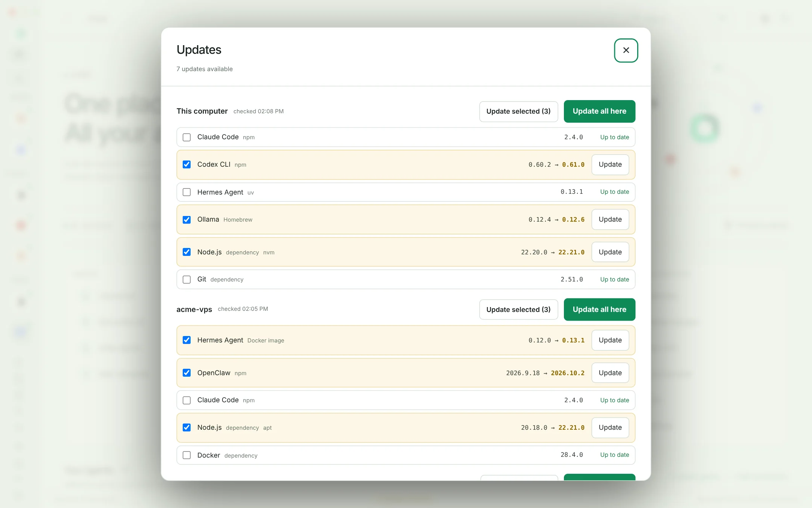Check the Docker dependency checkbox
Image resolution: width=812 pixels, height=508 pixels.
click(186, 455)
